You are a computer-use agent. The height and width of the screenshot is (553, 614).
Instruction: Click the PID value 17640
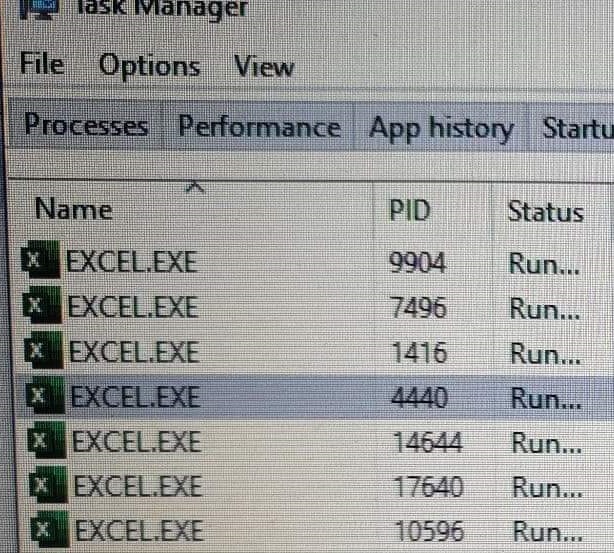[x=429, y=487]
